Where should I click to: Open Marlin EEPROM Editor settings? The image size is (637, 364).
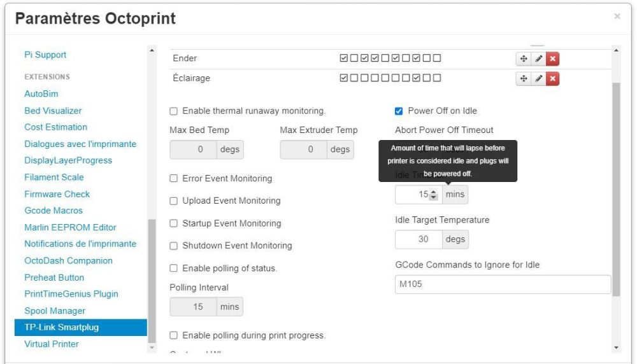(70, 227)
